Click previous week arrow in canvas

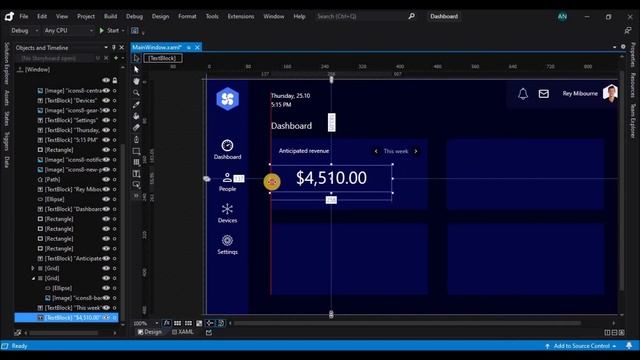point(376,151)
